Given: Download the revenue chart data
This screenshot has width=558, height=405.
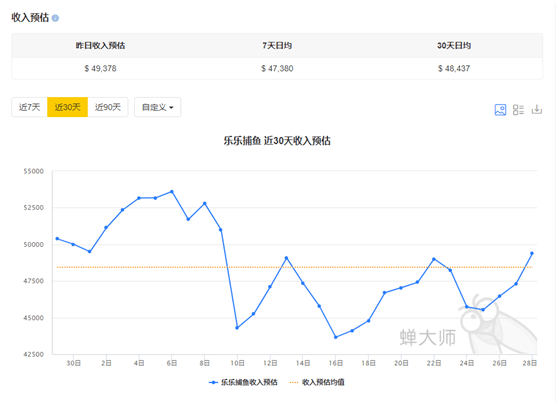Looking at the screenshot, I should pos(537,109).
